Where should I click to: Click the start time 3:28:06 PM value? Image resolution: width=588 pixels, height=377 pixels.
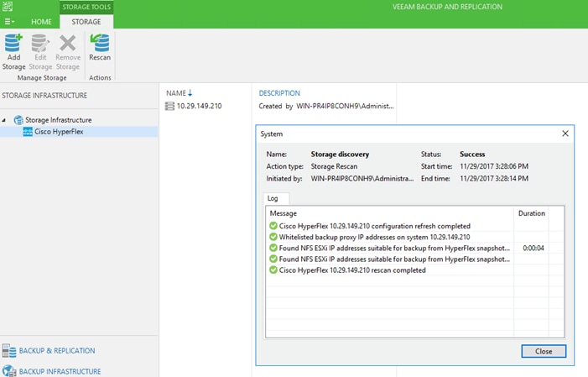point(494,166)
